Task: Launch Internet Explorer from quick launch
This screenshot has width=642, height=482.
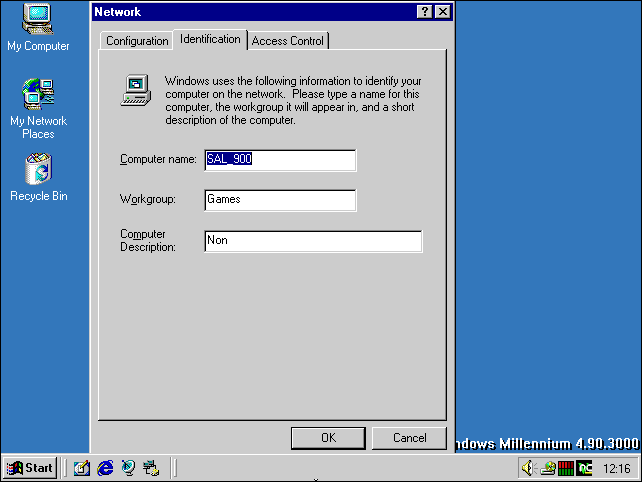Action: (105, 468)
